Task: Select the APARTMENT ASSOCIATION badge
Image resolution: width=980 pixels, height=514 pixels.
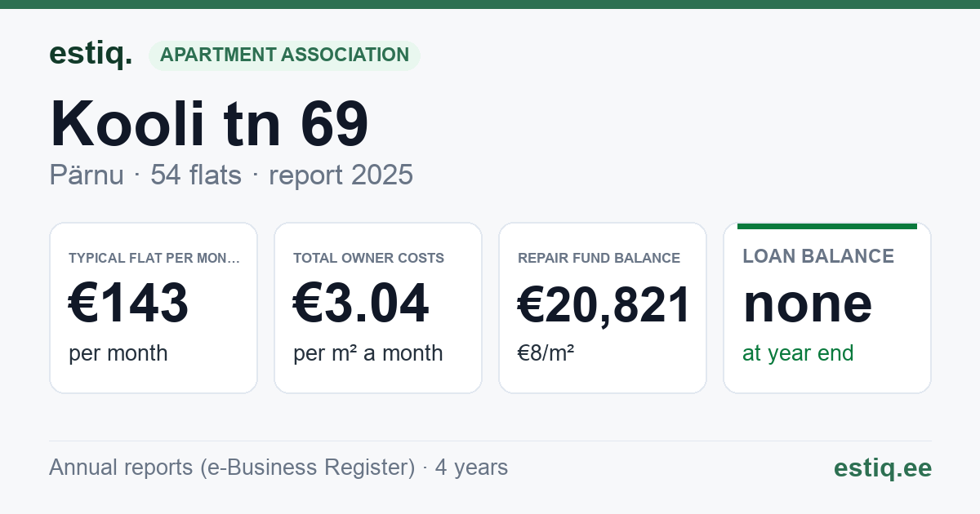Action: tap(284, 55)
